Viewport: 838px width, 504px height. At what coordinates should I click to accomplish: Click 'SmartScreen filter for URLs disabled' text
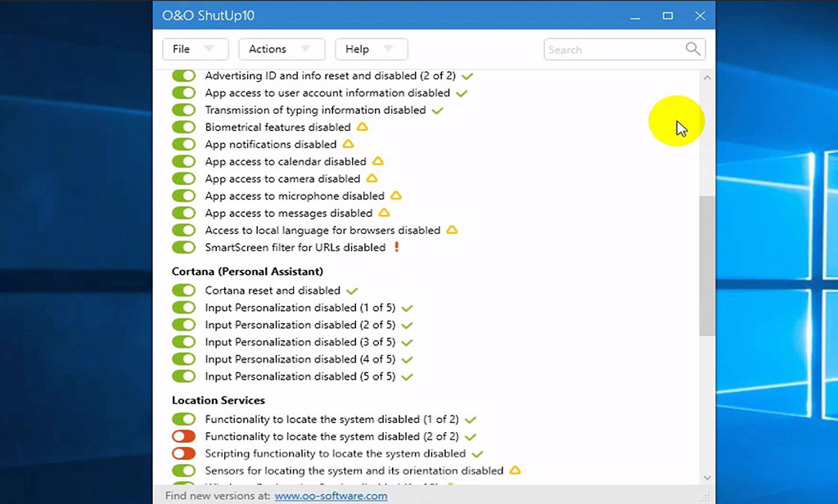(x=295, y=247)
